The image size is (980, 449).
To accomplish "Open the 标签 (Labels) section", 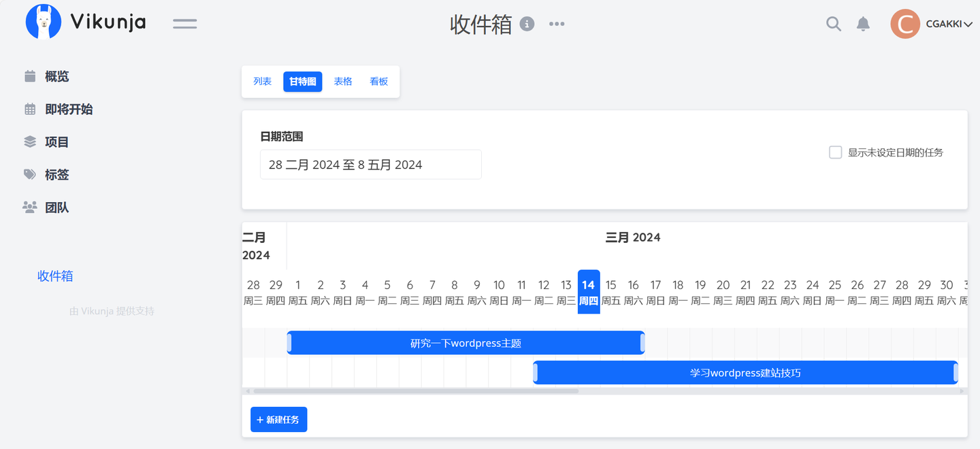I will (57, 174).
